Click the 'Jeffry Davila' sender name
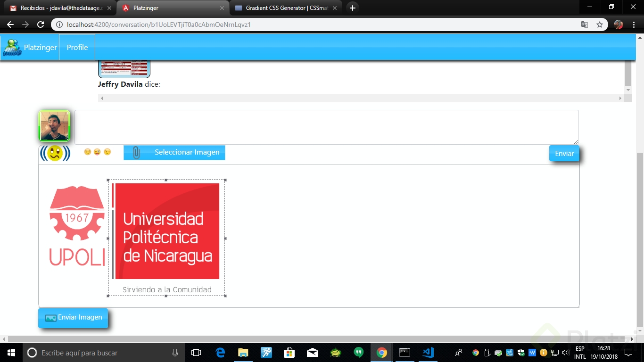The height and width of the screenshot is (362, 644). tap(120, 84)
